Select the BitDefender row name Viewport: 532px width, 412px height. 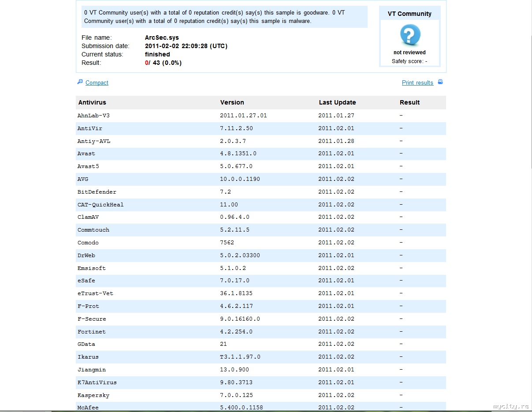tap(97, 192)
